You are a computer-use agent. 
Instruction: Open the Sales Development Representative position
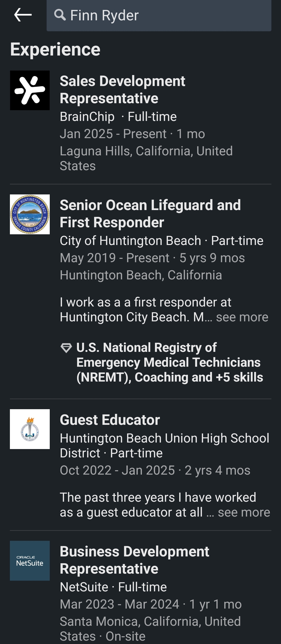click(122, 89)
